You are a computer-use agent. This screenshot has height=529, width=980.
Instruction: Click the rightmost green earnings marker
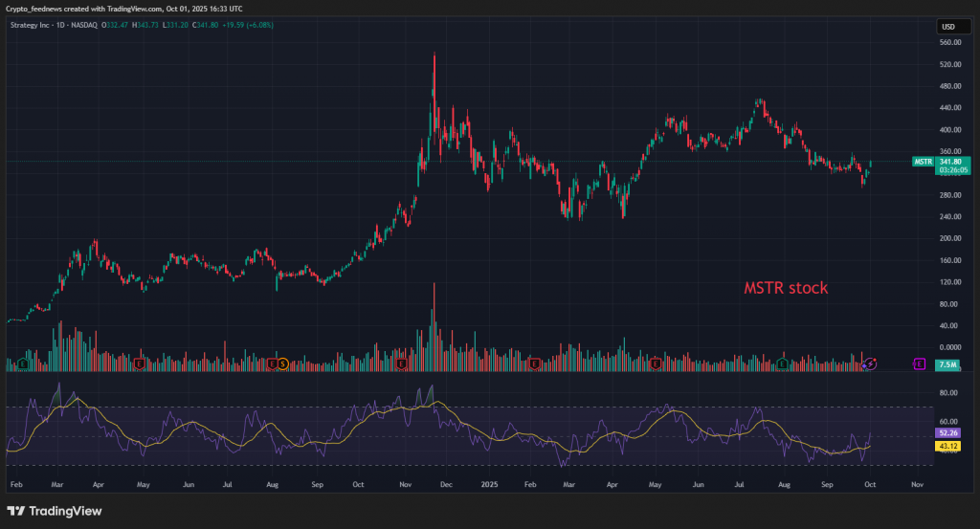(x=783, y=364)
